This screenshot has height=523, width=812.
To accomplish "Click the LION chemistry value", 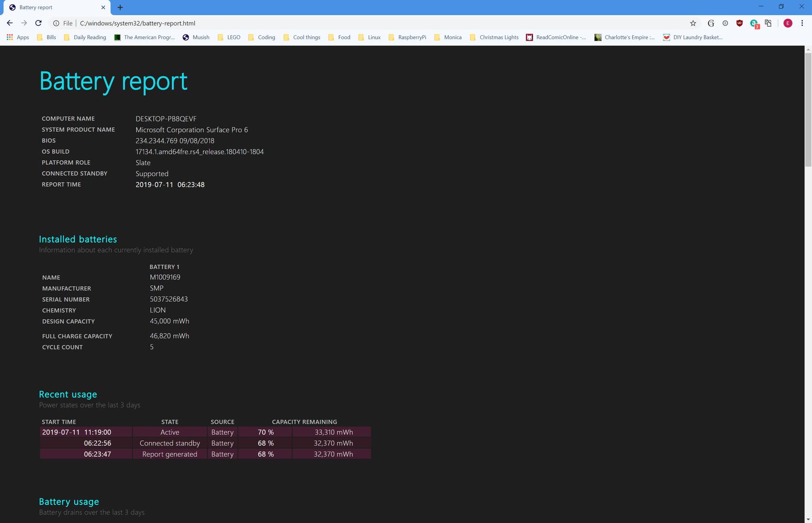I will (x=157, y=310).
